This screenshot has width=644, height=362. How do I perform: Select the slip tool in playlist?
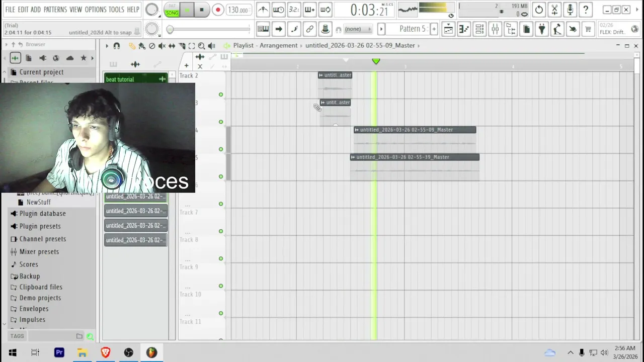tap(172, 46)
